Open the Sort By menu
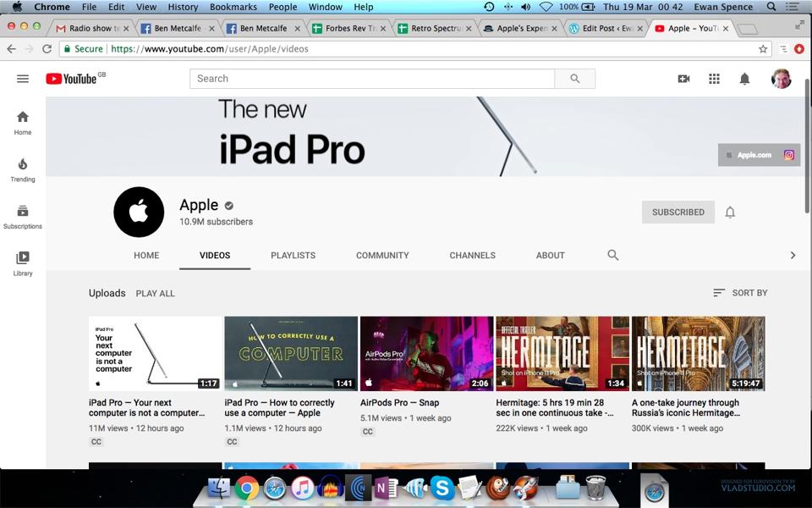The height and width of the screenshot is (508, 812). (x=740, y=293)
